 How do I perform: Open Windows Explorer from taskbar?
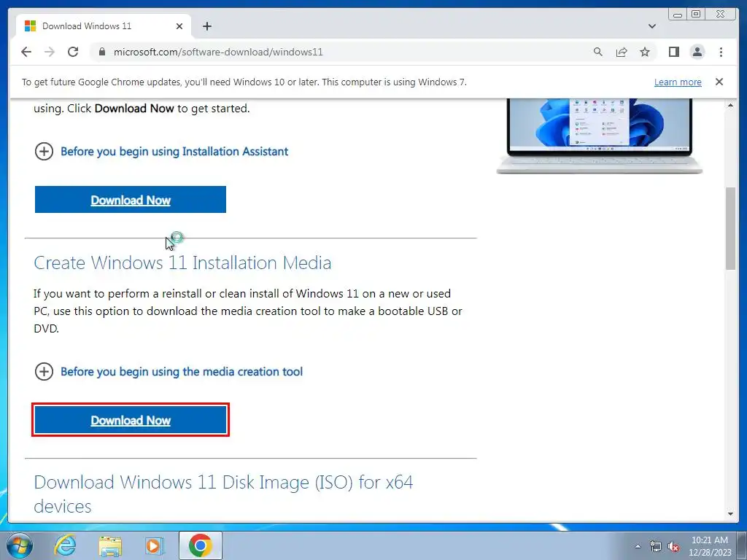[110, 545]
